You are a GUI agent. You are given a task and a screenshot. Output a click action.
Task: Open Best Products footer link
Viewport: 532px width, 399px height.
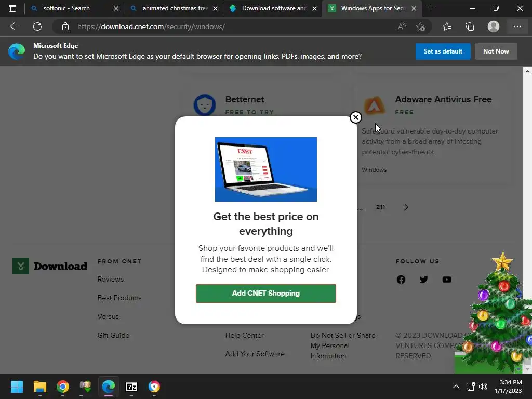click(119, 298)
